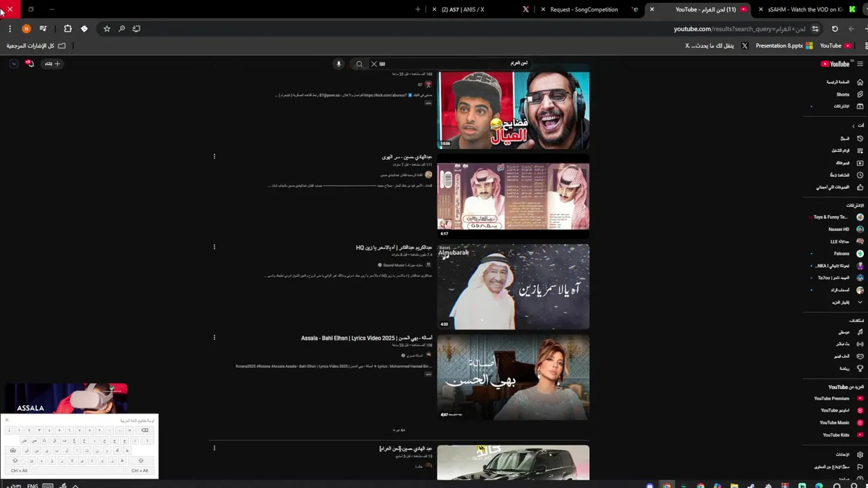
Task: Open YouTube Studio link in sidebar
Action: point(842,411)
